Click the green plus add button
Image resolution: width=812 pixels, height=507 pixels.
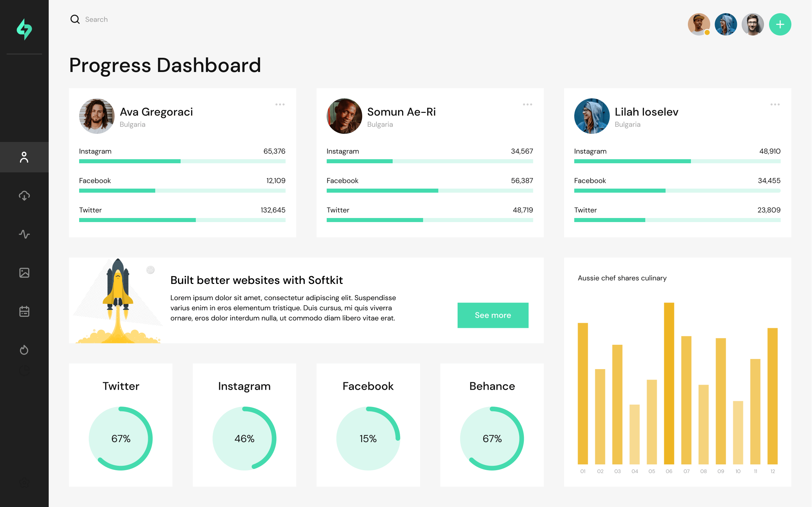[780, 24]
